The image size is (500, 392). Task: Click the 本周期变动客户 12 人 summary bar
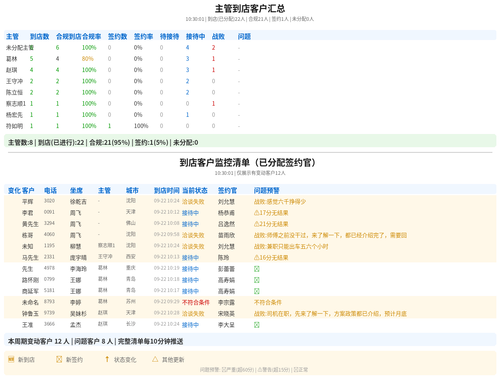tap(250, 340)
